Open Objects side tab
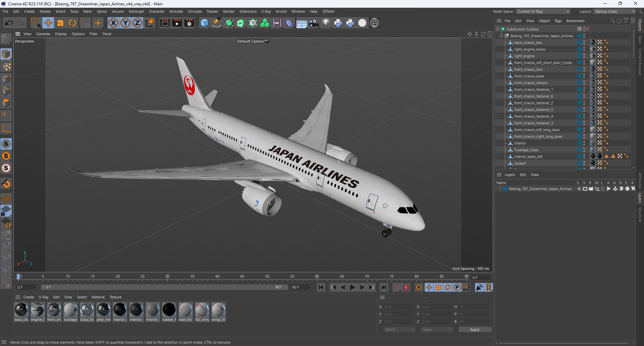 [640, 25]
